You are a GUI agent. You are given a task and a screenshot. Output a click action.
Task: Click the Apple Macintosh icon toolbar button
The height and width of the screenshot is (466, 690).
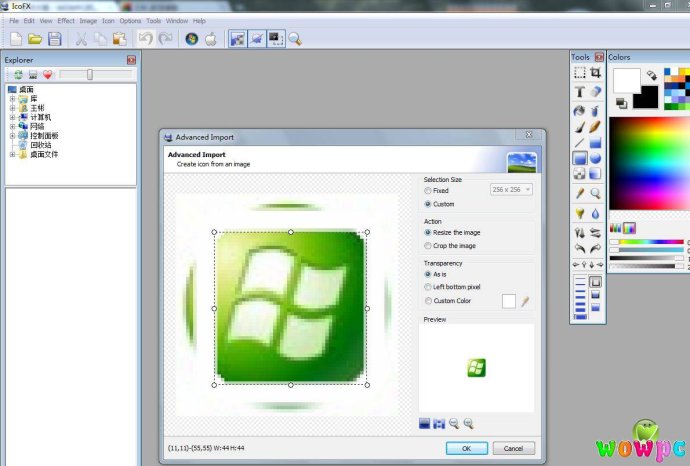point(211,39)
